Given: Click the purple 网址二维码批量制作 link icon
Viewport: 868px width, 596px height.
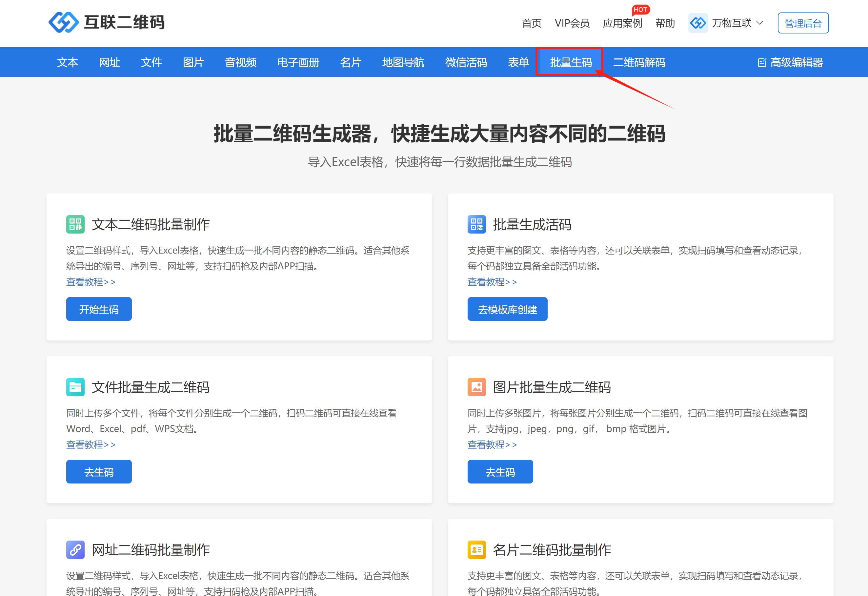Looking at the screenshot, I should (x=75, y=550).
